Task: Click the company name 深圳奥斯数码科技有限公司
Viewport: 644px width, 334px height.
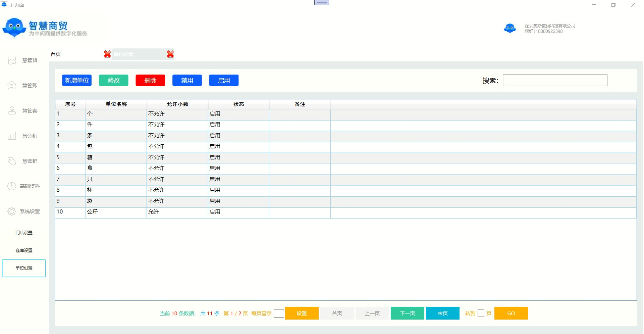Action: 550,26
